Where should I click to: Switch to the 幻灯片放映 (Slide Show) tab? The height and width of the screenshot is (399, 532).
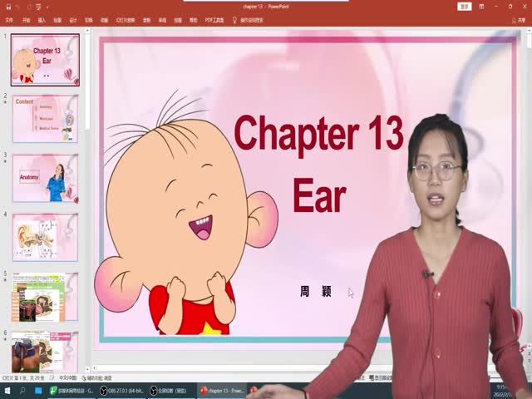[x=126, y=20]
